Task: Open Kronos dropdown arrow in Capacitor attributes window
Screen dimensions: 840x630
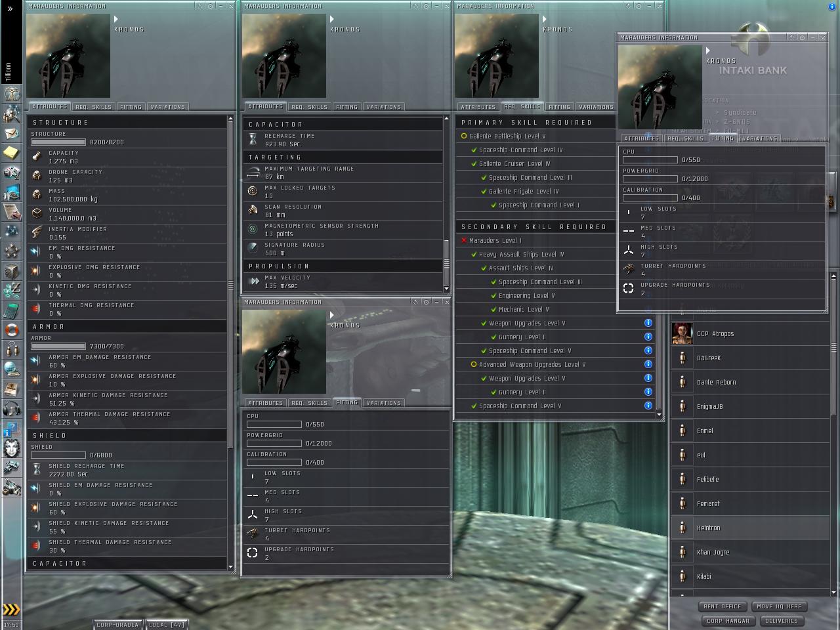Action: [x=332, y=19]
